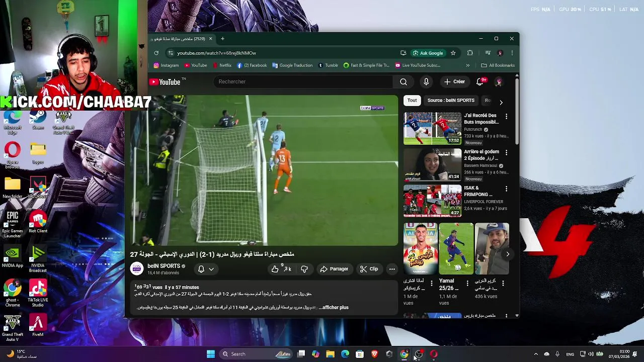Dislike the video with thumbs down
The width and height of the screenshot is (644, 362).
pyautogui.click(x=304, y=269)
